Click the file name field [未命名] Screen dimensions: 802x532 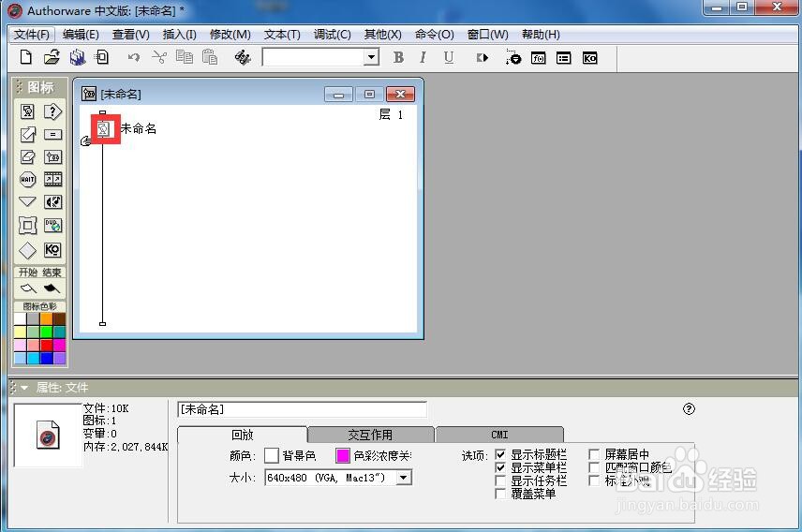(302, 409)
